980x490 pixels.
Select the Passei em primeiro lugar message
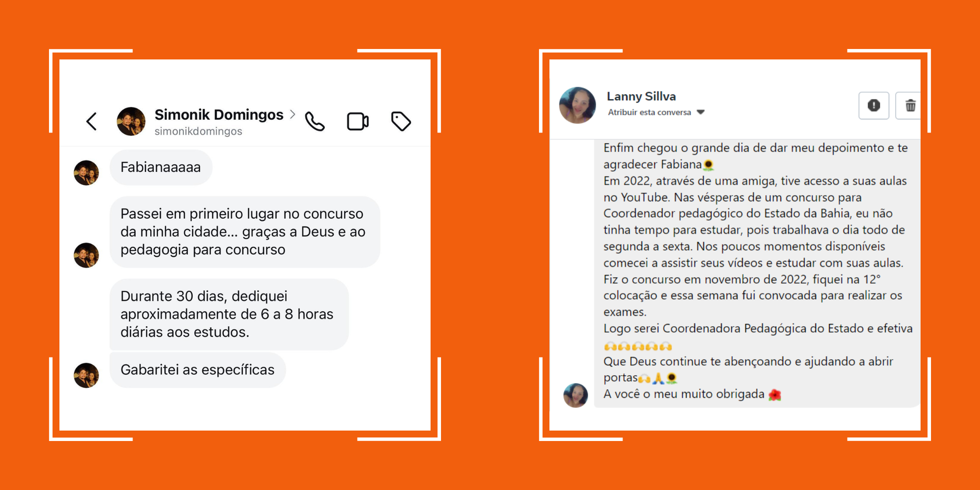pyautogui.click(x=245, y=232)
